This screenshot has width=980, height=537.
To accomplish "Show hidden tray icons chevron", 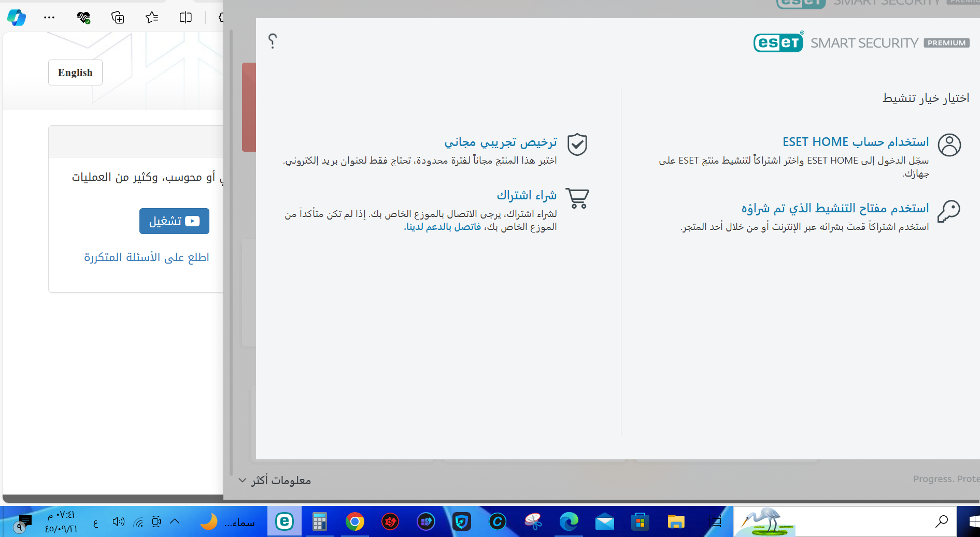I will 175,521.
